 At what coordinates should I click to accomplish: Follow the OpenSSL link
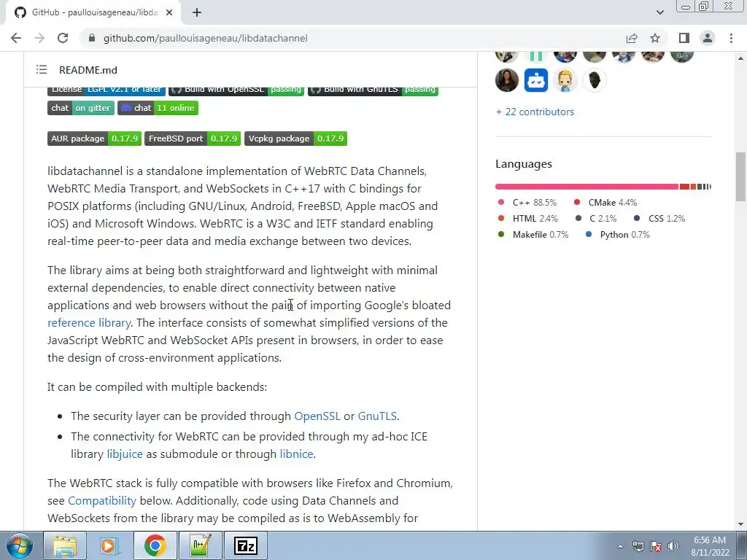(x=317, y=416)
